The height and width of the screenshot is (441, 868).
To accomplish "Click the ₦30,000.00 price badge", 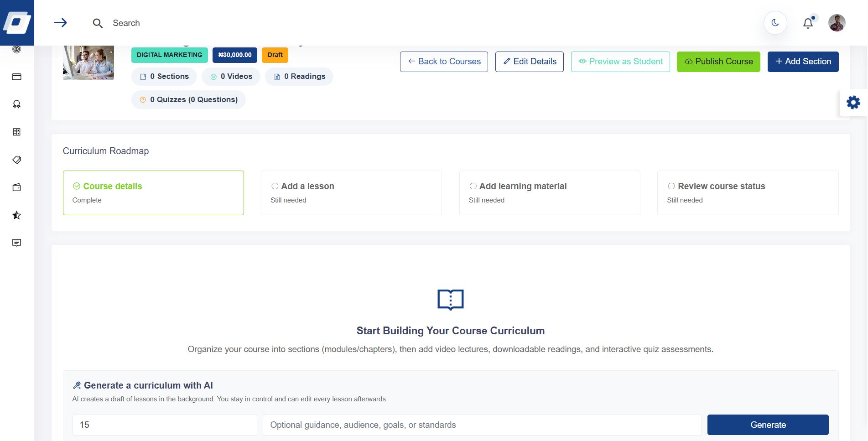I will (x=235, y=55).
